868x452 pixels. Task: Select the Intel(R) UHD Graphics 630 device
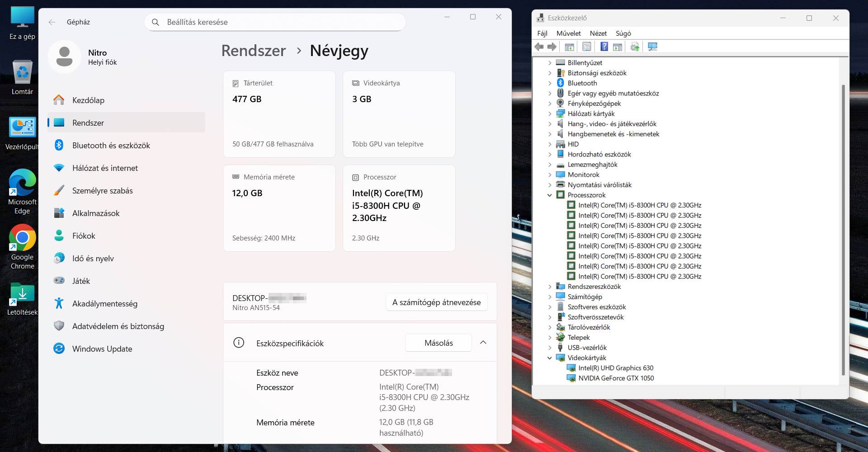(x=616, y=368)
